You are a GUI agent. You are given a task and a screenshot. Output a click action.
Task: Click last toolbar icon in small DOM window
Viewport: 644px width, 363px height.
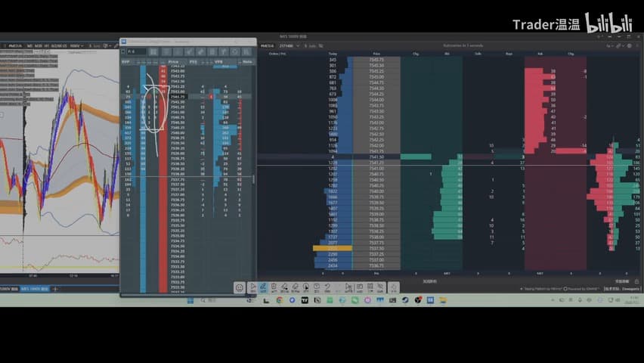point(246,51)
